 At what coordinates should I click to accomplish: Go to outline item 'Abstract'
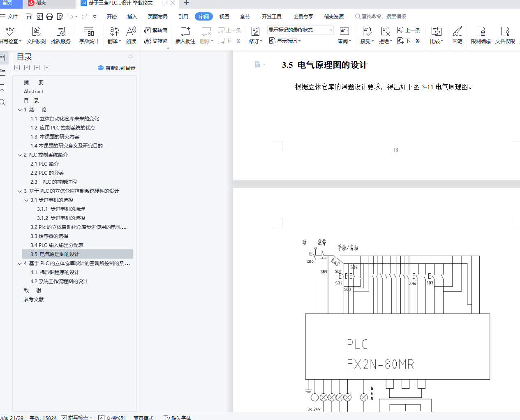[x=33, y=92]
